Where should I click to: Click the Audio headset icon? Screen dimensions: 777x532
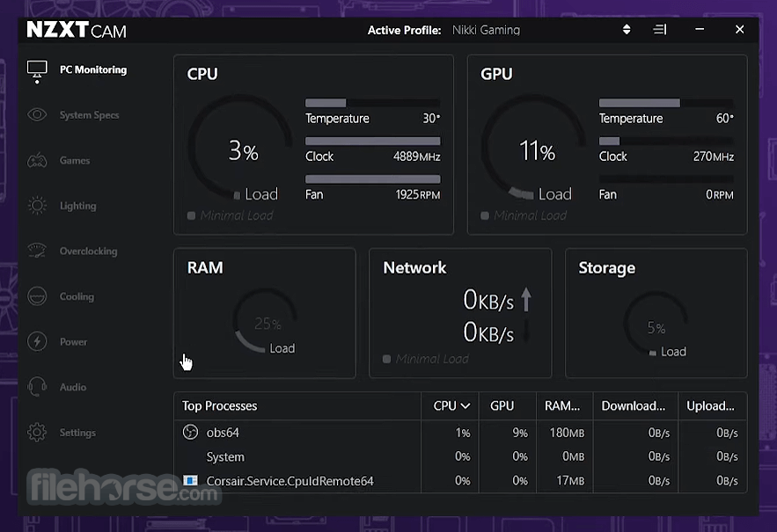pyautogui.click(x=37, y=387)
